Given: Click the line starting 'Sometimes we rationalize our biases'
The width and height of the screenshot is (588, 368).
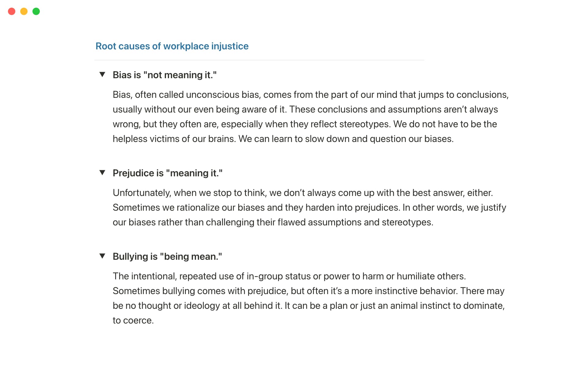Looking at the screenshot, I should point(309,207).
